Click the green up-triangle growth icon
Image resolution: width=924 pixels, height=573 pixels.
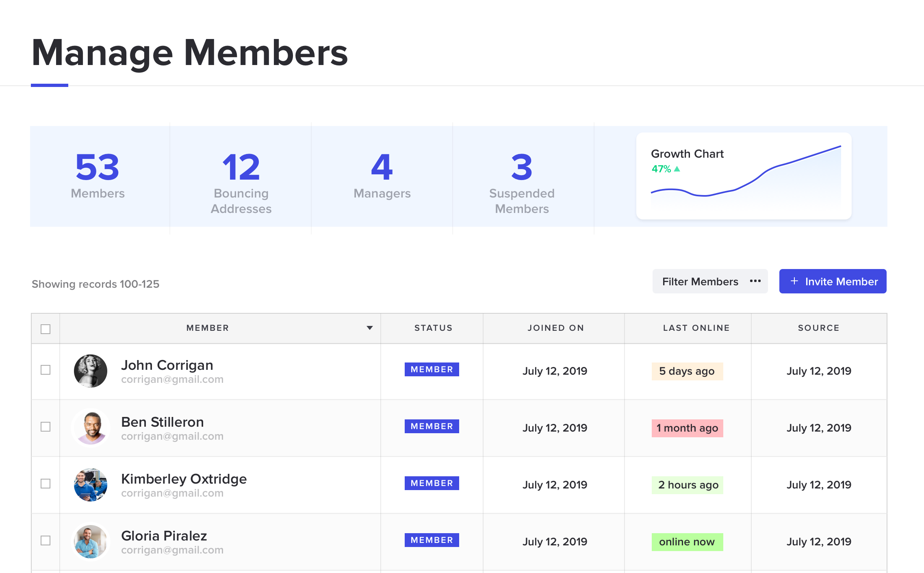click(x=677, y=169)
